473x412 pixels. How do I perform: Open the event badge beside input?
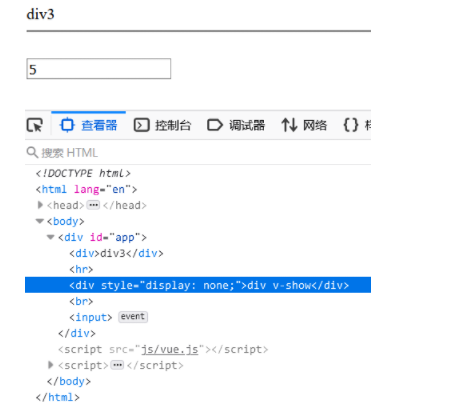tap(133, 317)
